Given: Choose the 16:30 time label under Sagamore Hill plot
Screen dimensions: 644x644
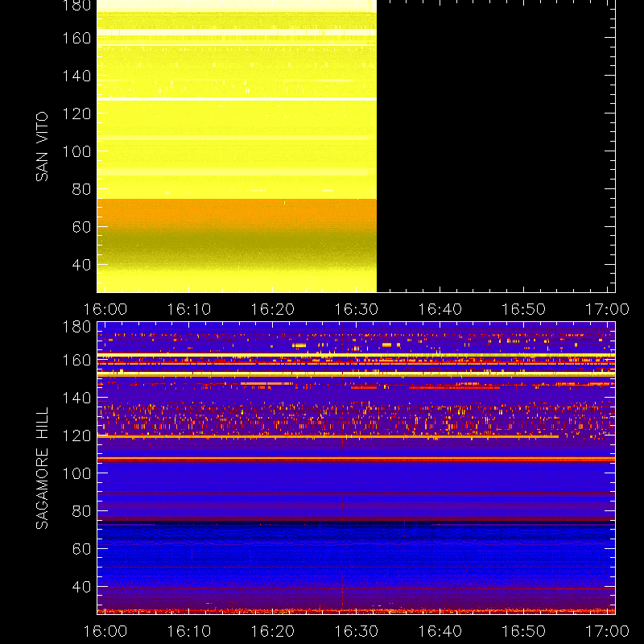Looking at the screenshot, I should tap(357, 631).
